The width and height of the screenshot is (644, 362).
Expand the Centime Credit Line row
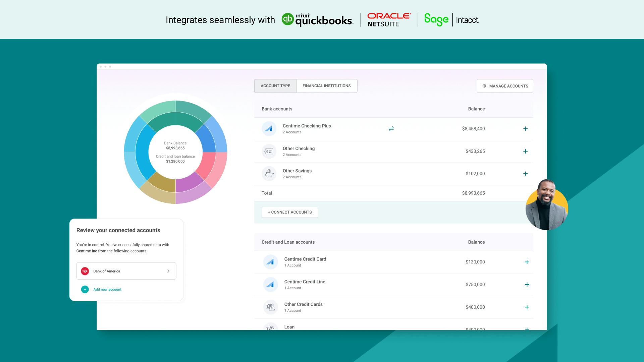click(527, 285)
